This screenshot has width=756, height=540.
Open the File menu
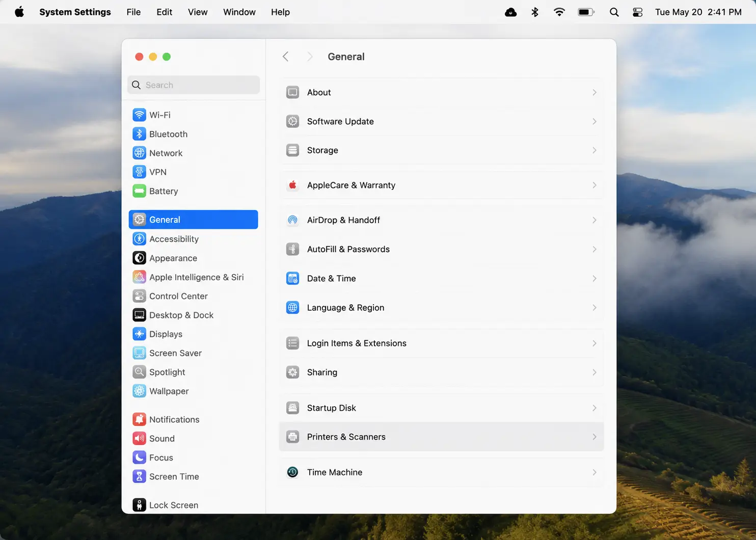coord(133,12)
